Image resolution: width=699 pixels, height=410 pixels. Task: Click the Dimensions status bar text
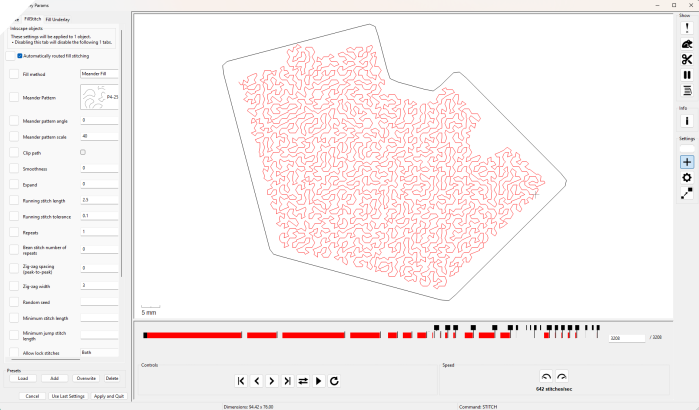pyautogui.click(x=248, y=407)
